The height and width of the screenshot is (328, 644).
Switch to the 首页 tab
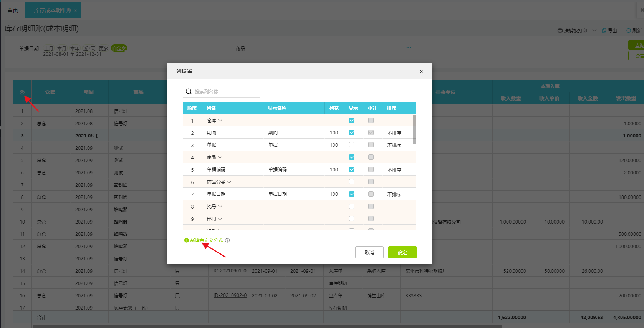coord(13,10)
